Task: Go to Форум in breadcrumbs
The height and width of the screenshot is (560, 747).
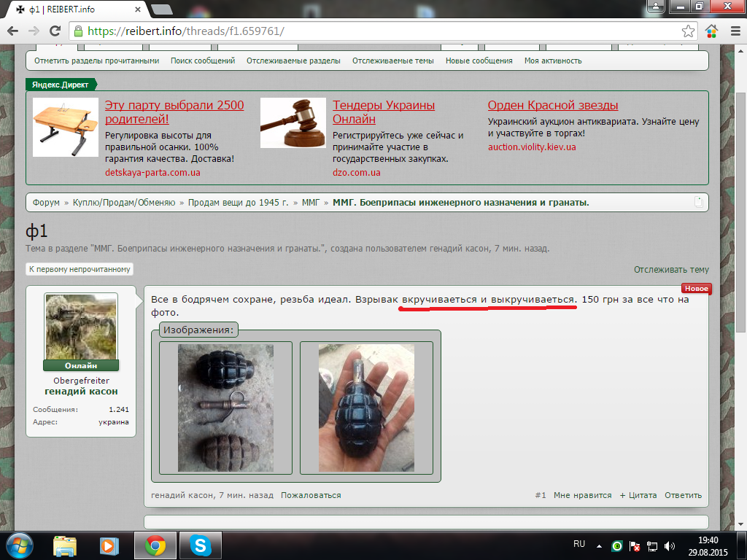Action: point(46,203)
